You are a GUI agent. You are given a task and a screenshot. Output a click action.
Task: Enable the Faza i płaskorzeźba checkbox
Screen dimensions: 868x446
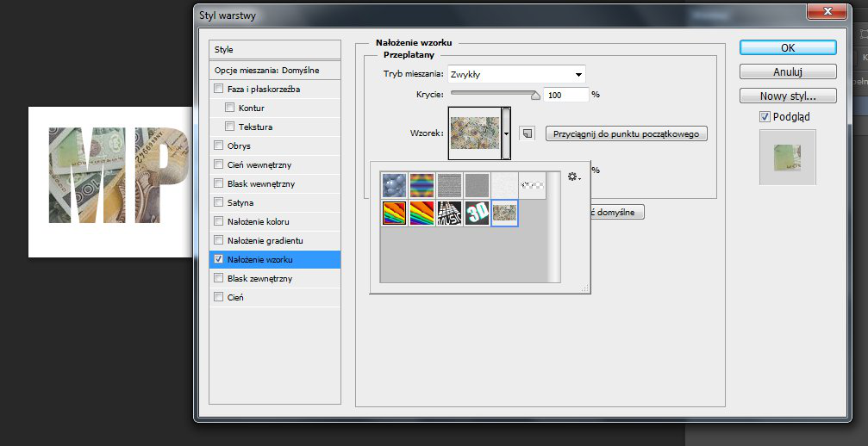pos(218,89)
